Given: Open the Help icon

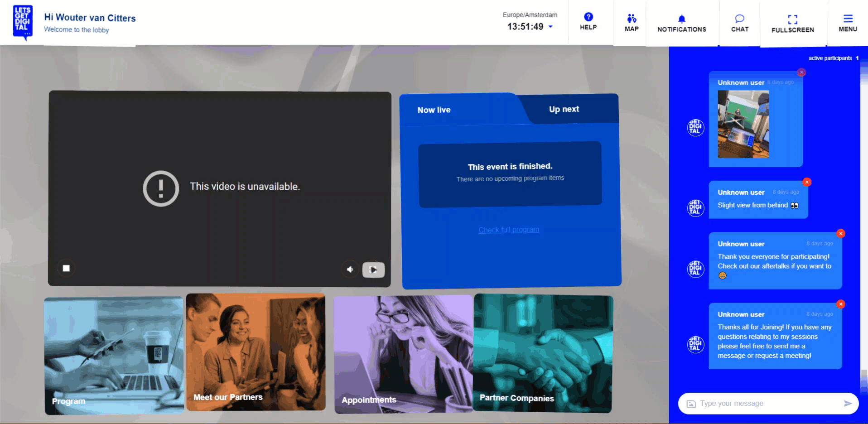Looking at the screenshot, I should point(588,21).
